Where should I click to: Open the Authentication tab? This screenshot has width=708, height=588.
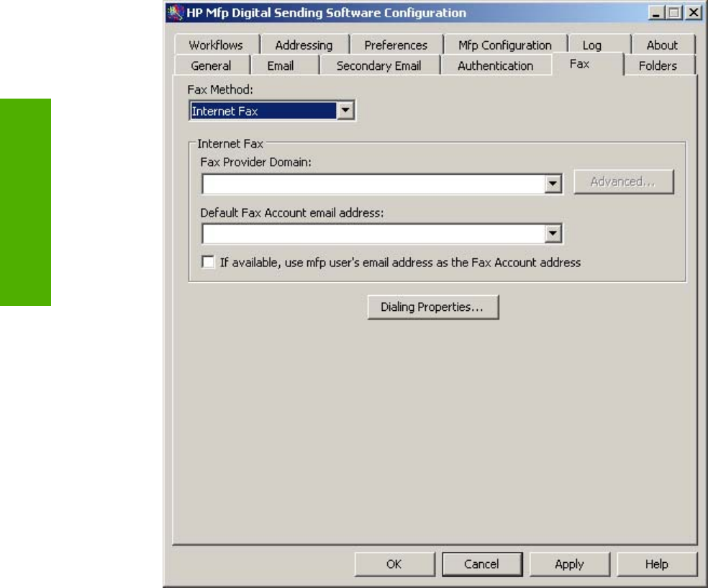pyautogui.click(x=495, y=66)
